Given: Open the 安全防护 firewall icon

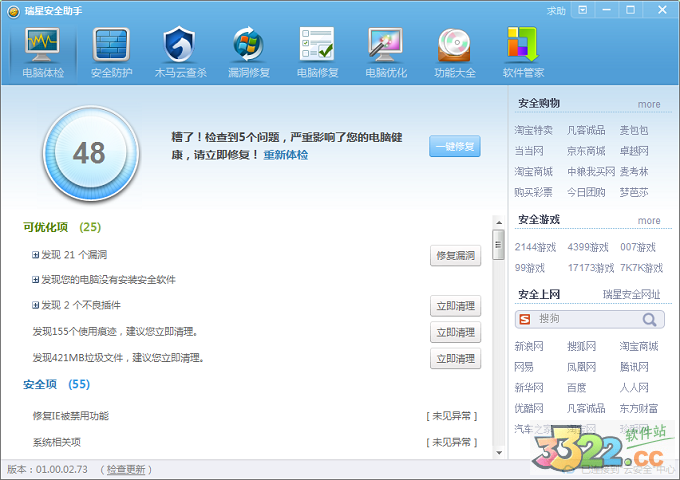Looking at the screenshot, I should 111,45.
